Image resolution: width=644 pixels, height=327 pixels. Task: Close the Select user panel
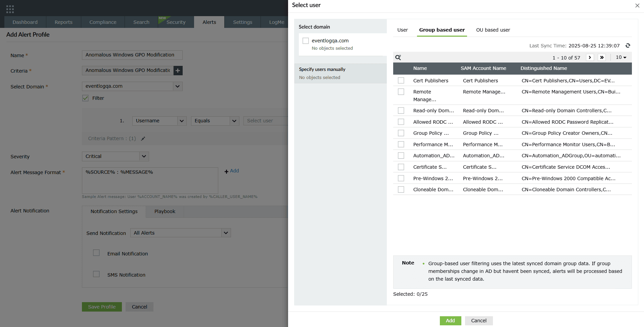637,5
